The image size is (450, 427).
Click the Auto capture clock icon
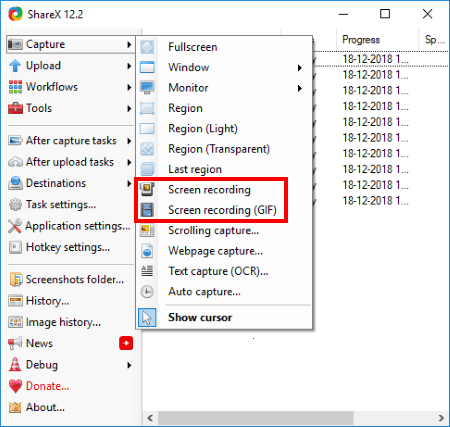click(x=147, y=292)
